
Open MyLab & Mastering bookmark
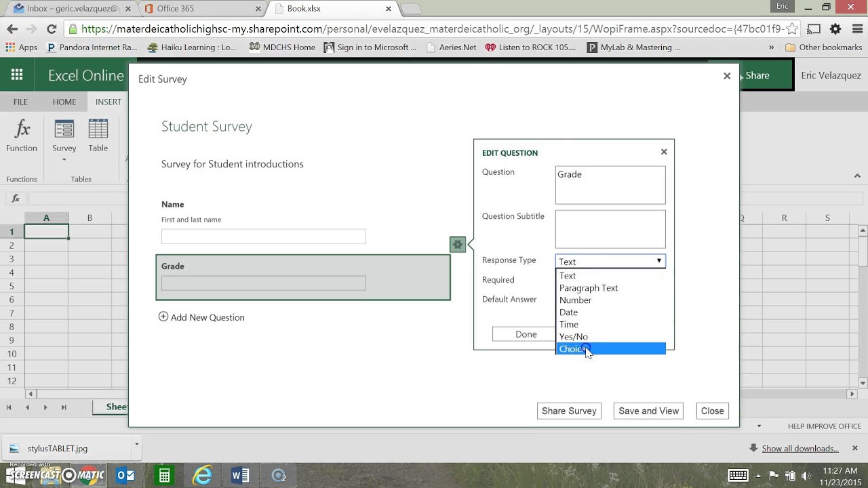[x=633, y=47]
